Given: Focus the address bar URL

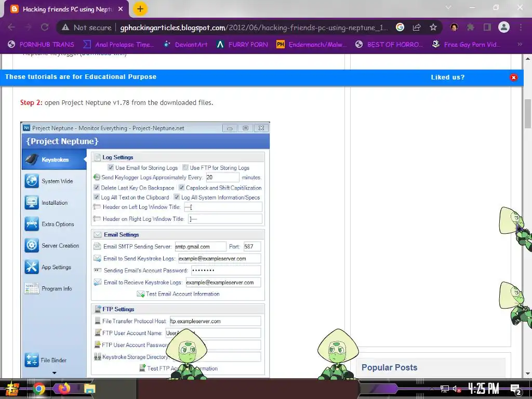Looking at the screenshot, I should click(254, 28).
